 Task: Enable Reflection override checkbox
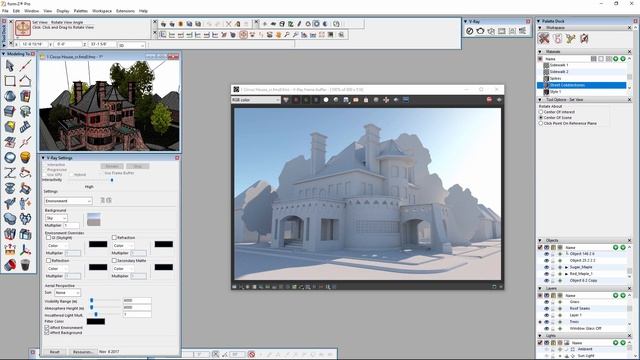point(48,260)
